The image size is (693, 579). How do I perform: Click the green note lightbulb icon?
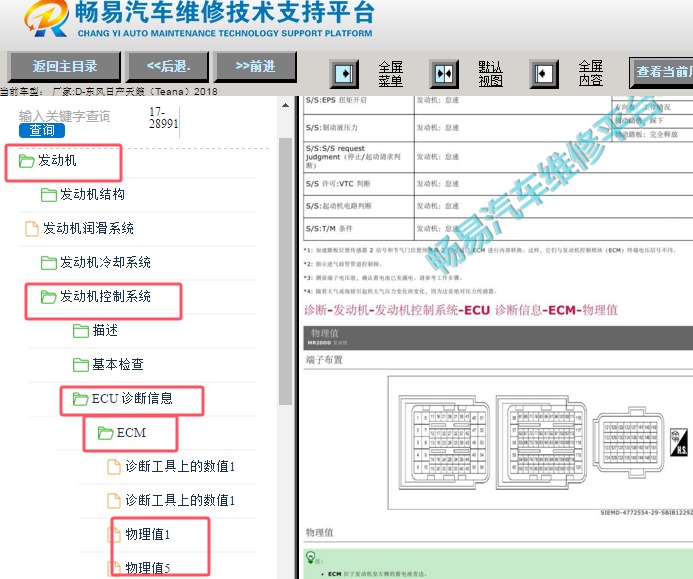point(311,557)
